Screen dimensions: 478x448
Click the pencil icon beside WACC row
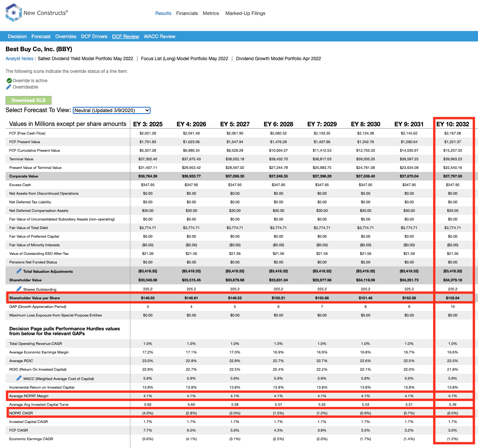pos(19,378)
